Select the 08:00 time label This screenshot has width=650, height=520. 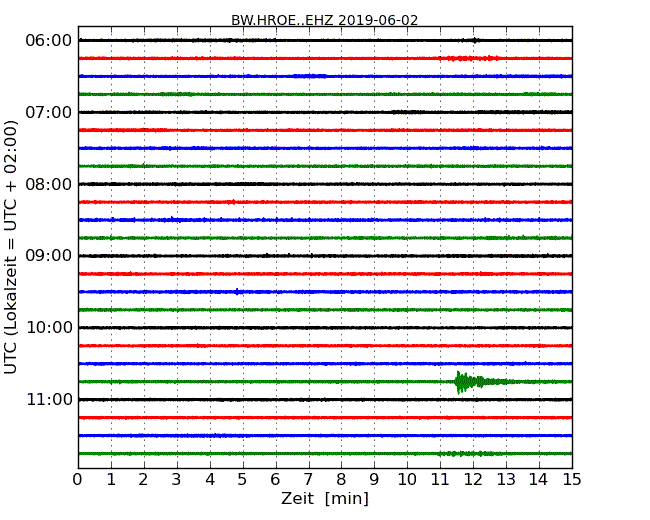(x=49, y=184)
